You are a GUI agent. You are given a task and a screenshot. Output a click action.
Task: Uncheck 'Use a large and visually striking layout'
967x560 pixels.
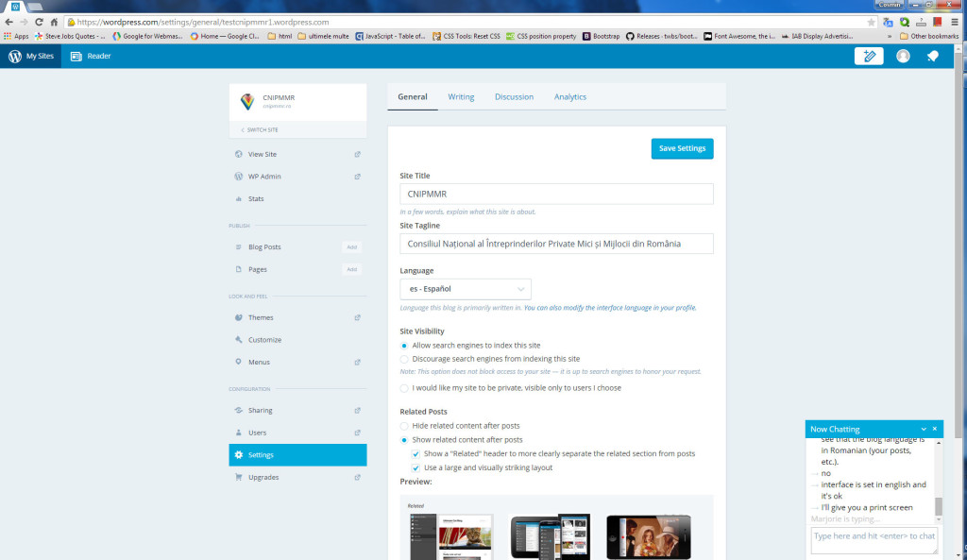tap(416, 467)
